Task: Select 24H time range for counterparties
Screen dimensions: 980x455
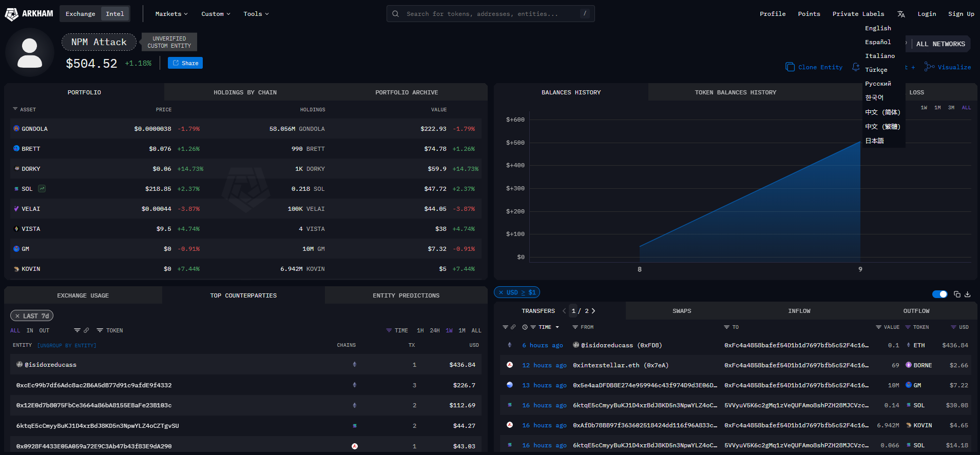Action: 435,330
